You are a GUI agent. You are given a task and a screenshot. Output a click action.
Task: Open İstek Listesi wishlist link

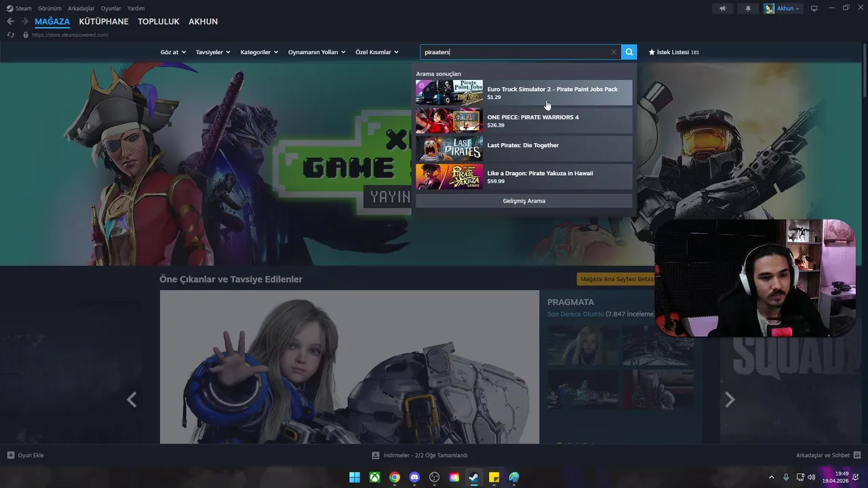pyautogui.click(x=674, y=52)
